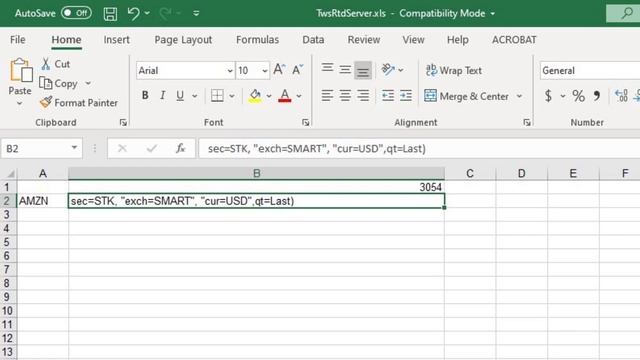Screen dimensions: 640x360
Task: Open the Help tab
Action: coord(458,40)
